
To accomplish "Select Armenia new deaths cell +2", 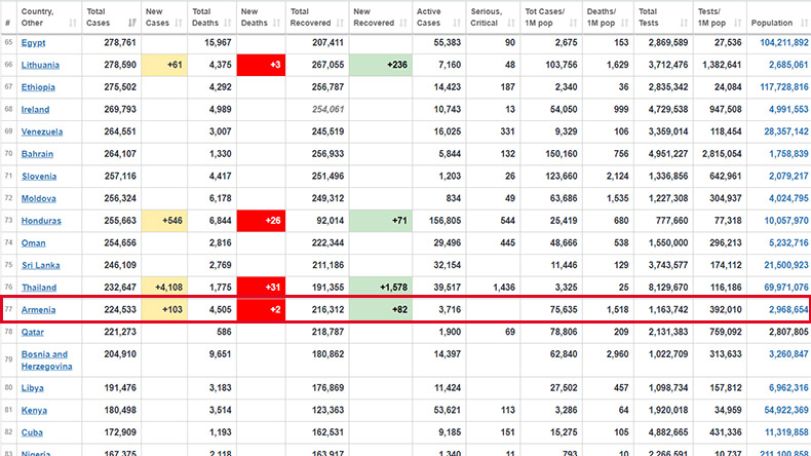I will tap(261, 310).
